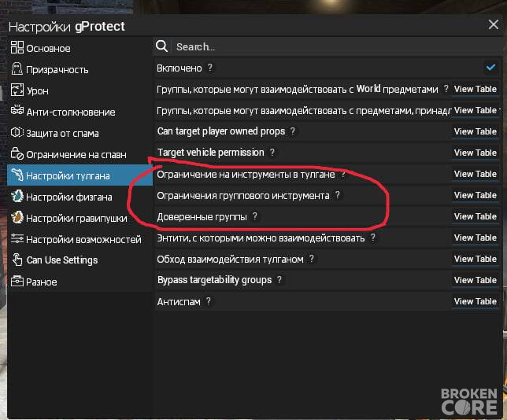Image resolution: width=507 pixels, height=420 pixels.
Task: View Table for World предметами groups
Action: pyautogui.click(x=475, y=89)
